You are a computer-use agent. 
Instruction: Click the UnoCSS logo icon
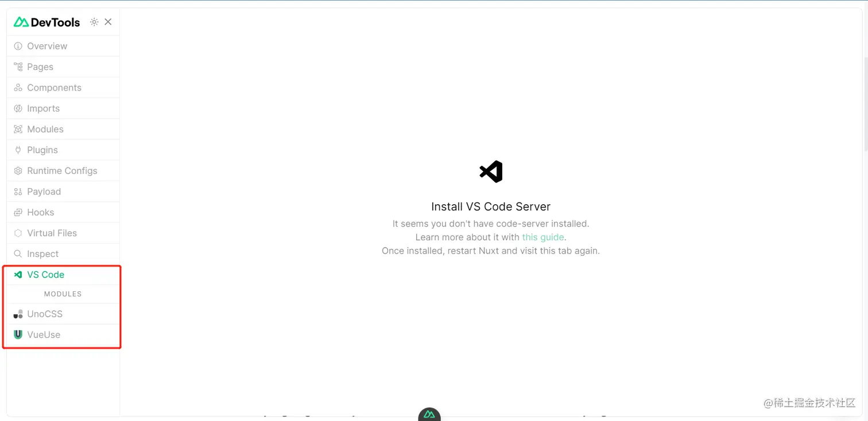[18, 314]
